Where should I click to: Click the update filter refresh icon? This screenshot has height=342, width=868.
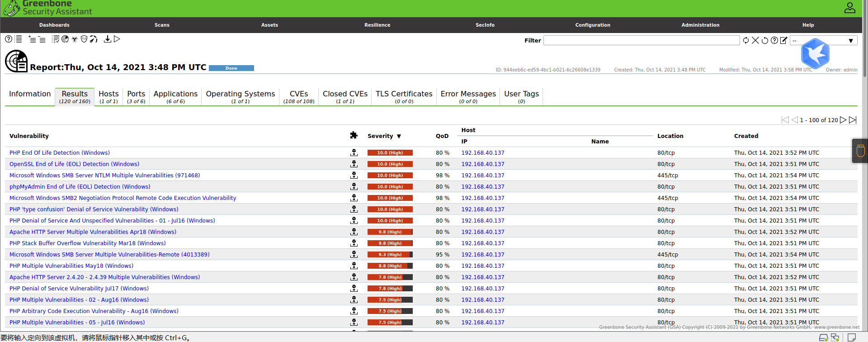click(x=746, y=41)
